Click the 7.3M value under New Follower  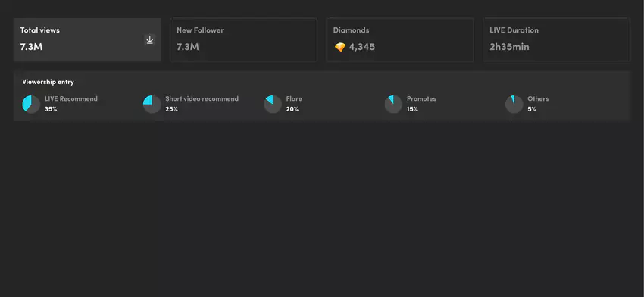tap(188, 47)
